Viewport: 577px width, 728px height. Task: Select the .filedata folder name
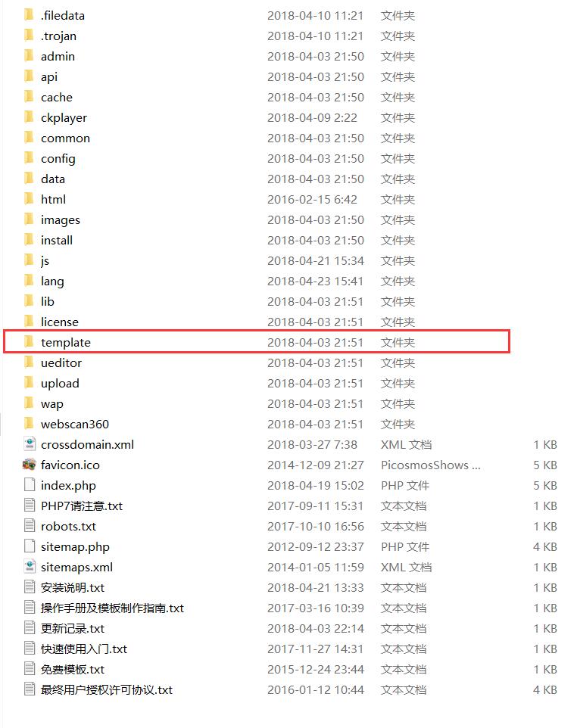pyautogui.click(x=63, y=16)
